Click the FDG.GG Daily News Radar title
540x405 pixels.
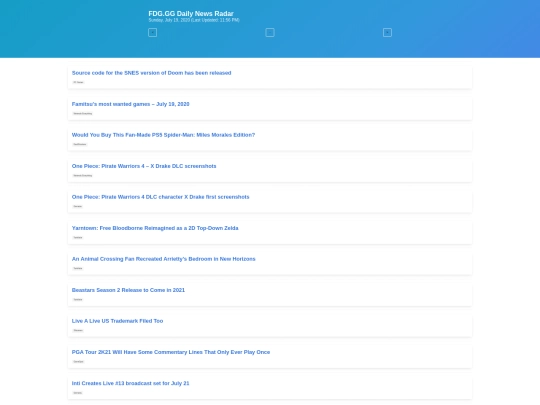click(x=191, y=14)
